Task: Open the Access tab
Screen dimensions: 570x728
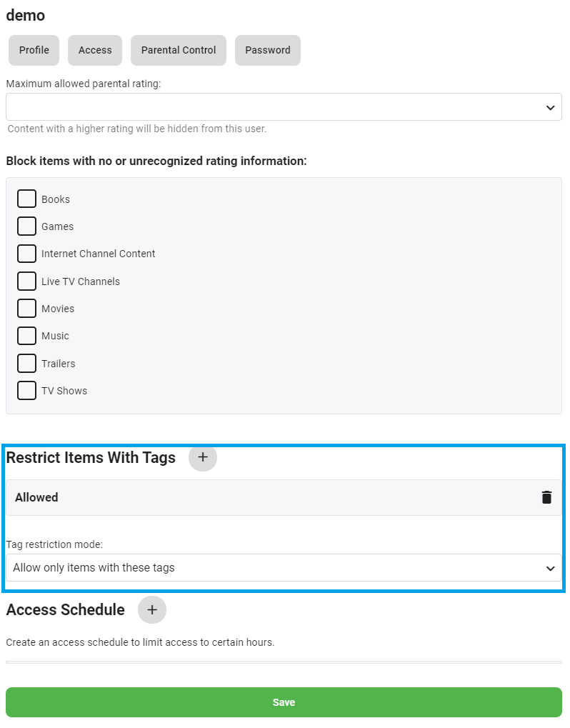Action: click(95, 50)
